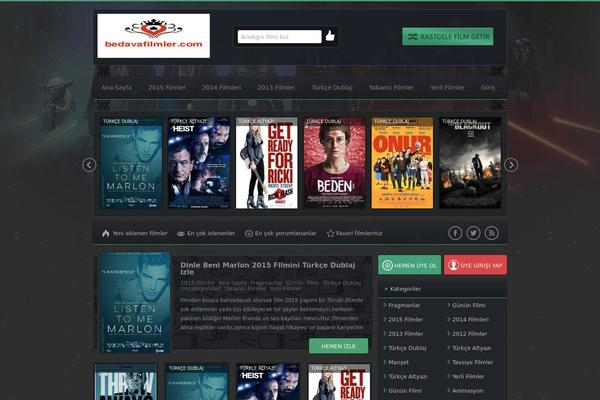Open 2013 Filmler category in sidebar
The width and height of the screenshot is (600, 400).
(x=405, y=333)
